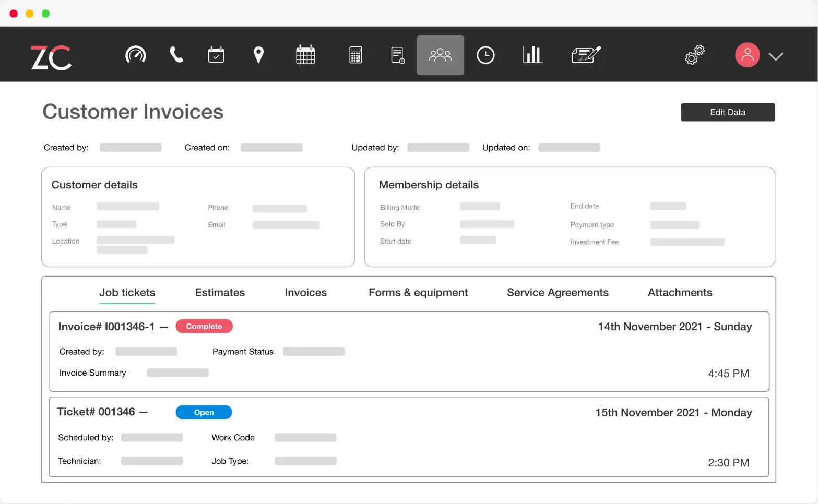Select the customers group icon

pyautogui.click(x=440, y=55)
